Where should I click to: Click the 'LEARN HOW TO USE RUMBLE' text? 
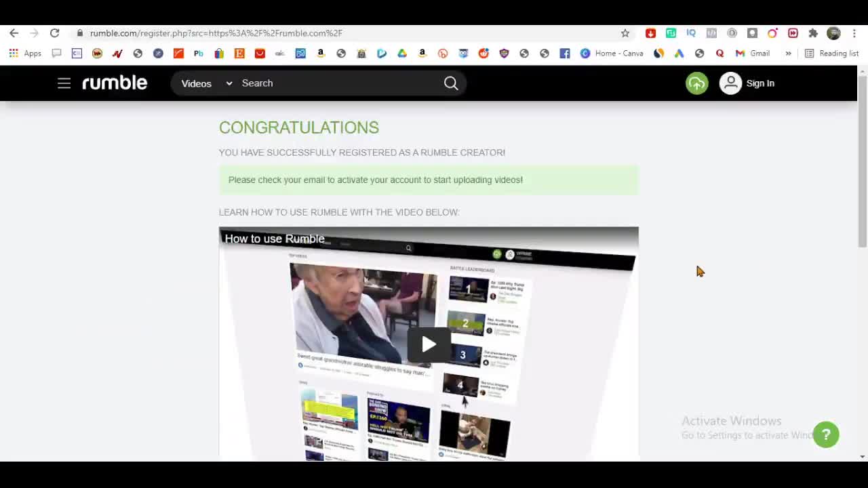(339, 212)
